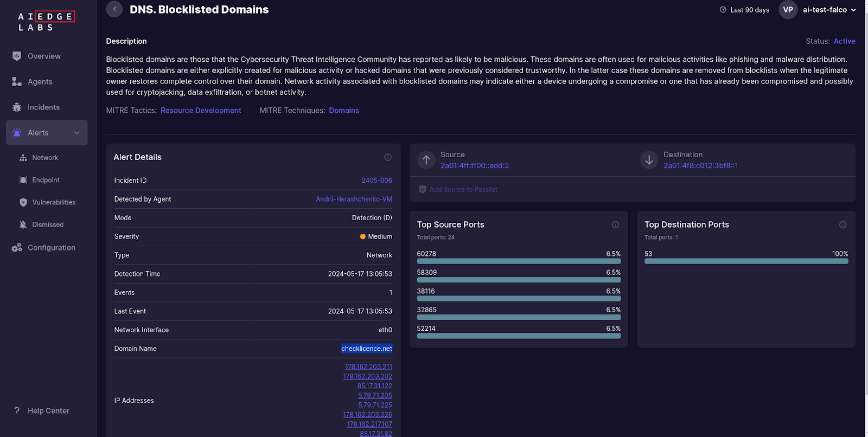Collapse the Alerts sidebar section
The width and height of the screenshot is (868, 437).
point(76,133)
